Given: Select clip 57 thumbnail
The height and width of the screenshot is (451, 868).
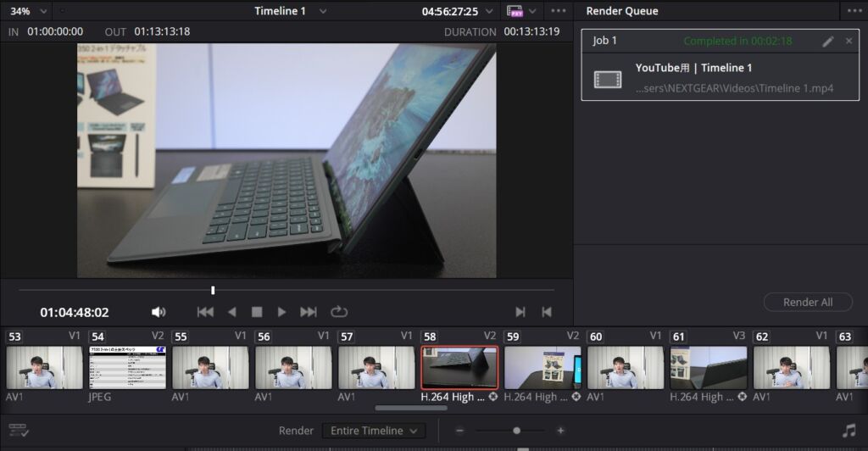Looking at the screenshot, I should [376, 367].
